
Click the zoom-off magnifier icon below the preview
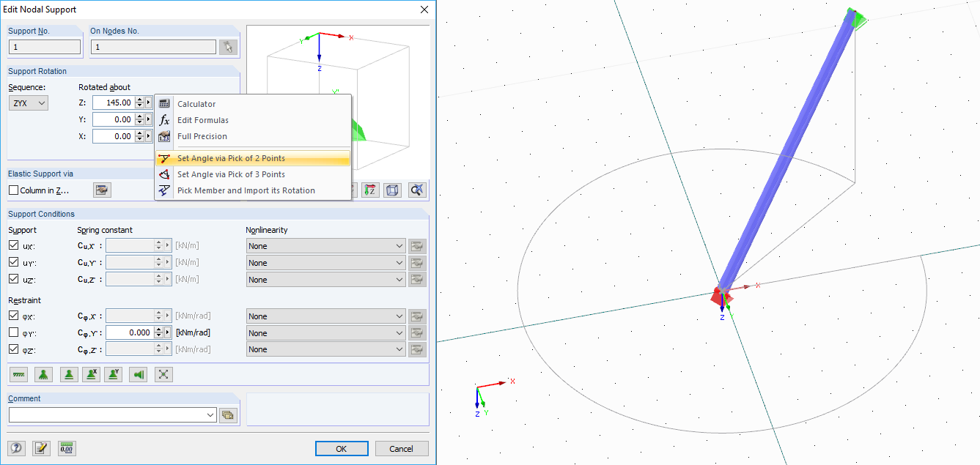417,190
